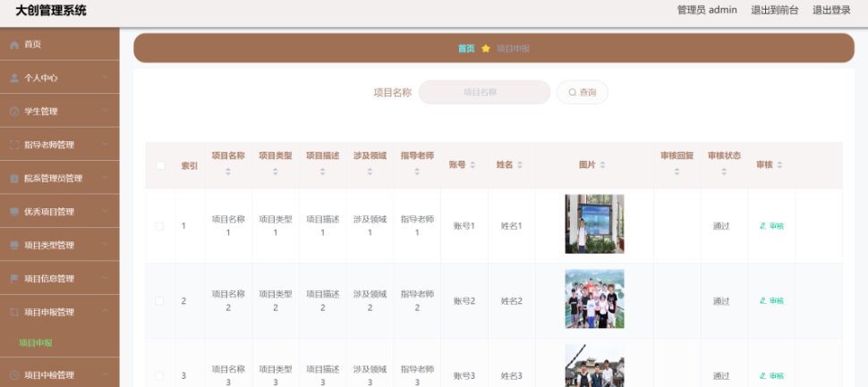The width and height of the screenshot is (868, 387).
Task: Expand 个人中心 with its chevron
Action: coord(106,78)
